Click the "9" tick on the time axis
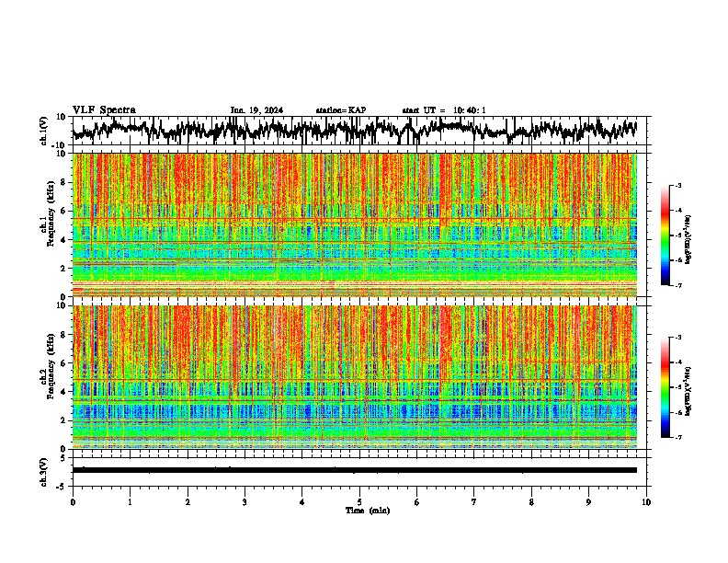Viewport: 728px width, 563px height. pos(588,502)
